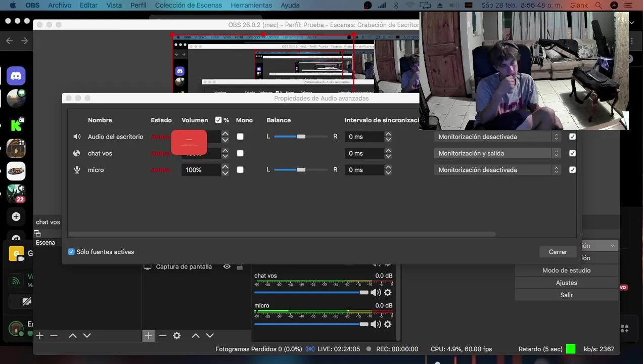Open monitoring dropdown for Audio del escritorio
Image resolution: width=643 pixels, height=364 pixels.
[x=497, y=136]
